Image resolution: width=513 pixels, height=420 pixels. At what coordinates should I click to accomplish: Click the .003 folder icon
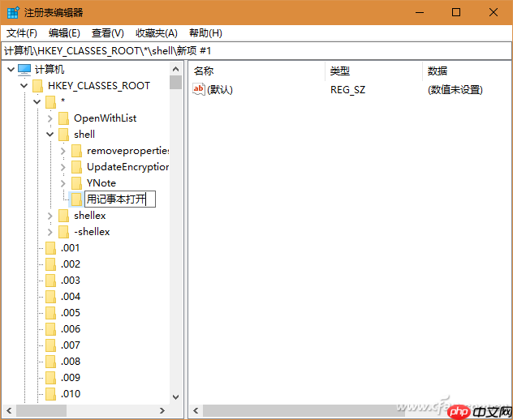click(x=50, y=281)
